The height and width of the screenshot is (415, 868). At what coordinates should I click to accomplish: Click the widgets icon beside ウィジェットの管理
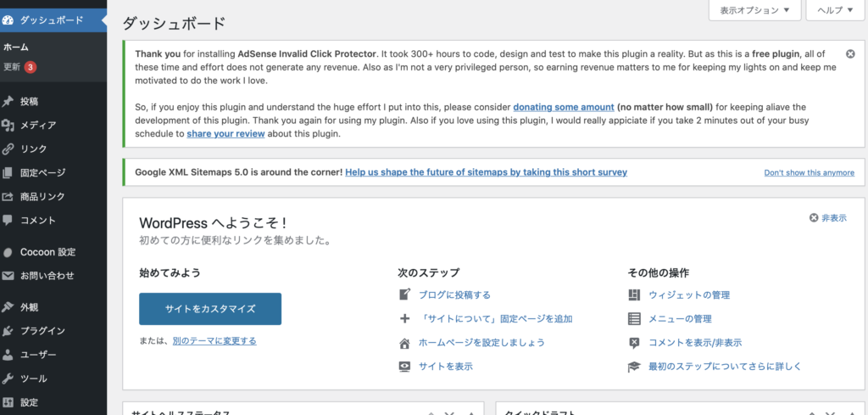634,294
